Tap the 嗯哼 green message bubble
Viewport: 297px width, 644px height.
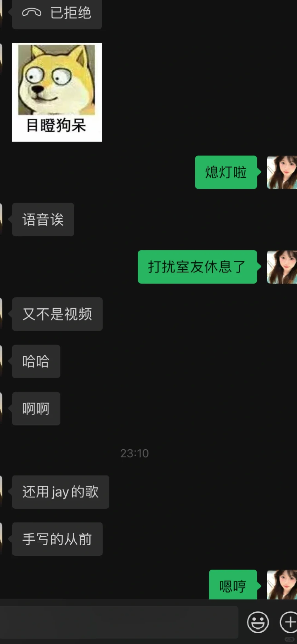233,585
